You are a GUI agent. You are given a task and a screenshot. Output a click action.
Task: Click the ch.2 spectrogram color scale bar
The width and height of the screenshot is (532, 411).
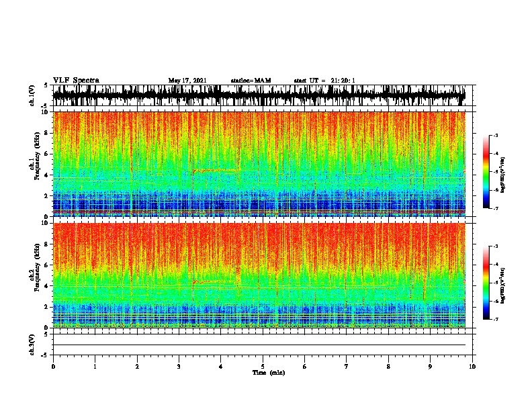click(x=486, y=283)
